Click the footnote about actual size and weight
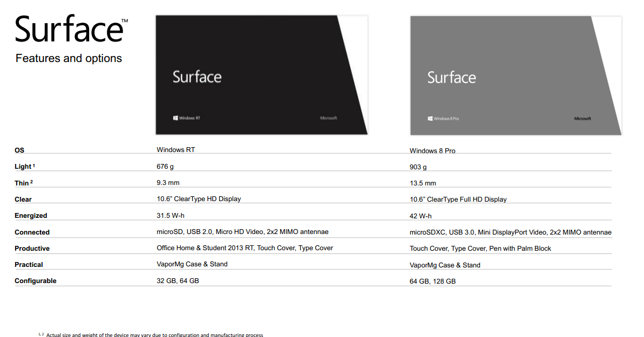 [x=151, y=334]
